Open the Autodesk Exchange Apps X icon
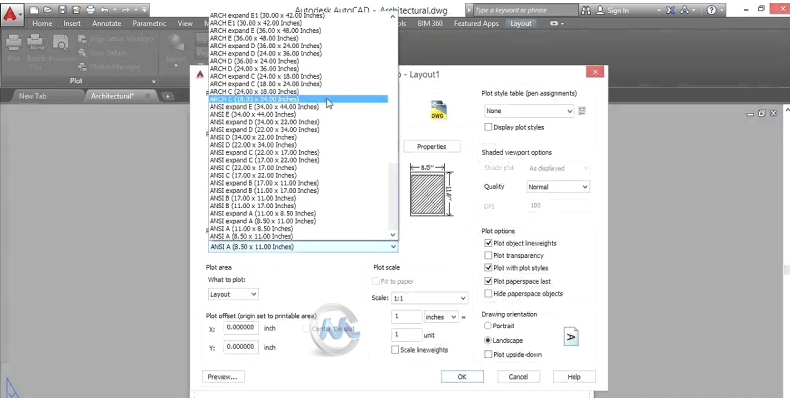Screen dimensions: 790x398 click(671, 10)
